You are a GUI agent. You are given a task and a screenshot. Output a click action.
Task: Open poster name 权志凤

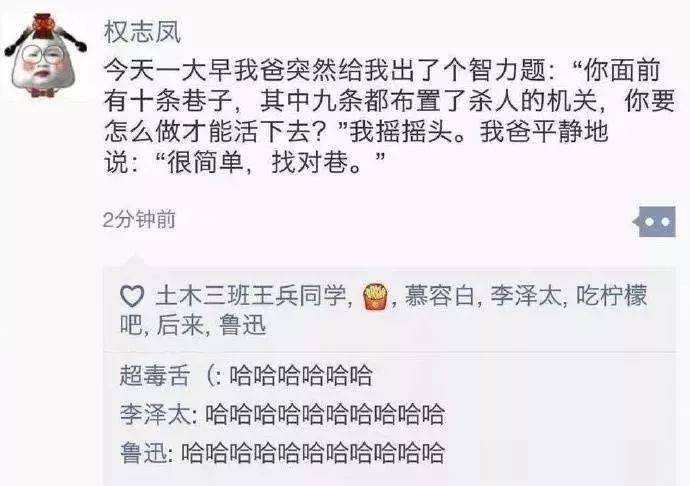[142, 32]
